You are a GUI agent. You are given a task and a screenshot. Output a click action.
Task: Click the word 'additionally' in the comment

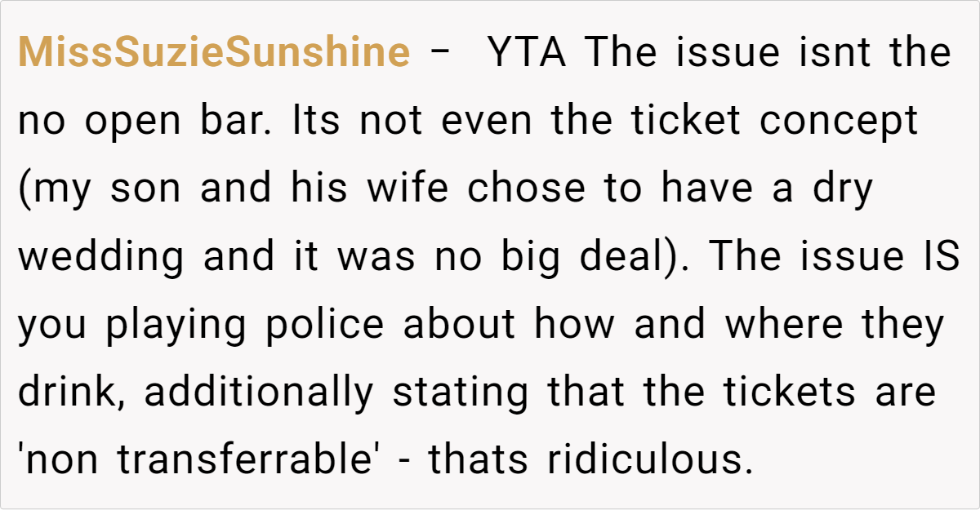click(x=257, y=393)
